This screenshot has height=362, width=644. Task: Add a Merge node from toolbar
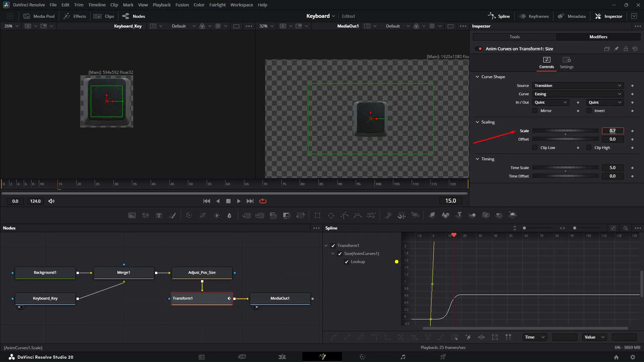[246, 215]
